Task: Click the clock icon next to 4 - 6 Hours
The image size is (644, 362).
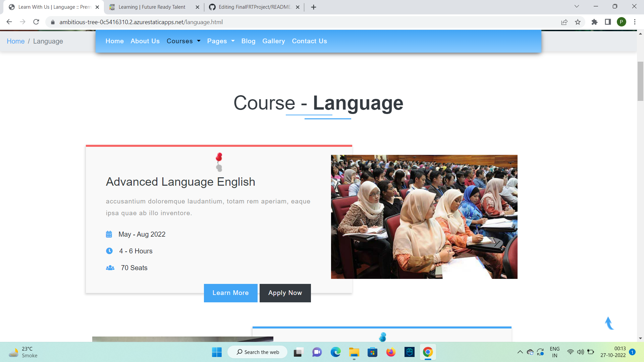Action: click(x=109, y=251)
